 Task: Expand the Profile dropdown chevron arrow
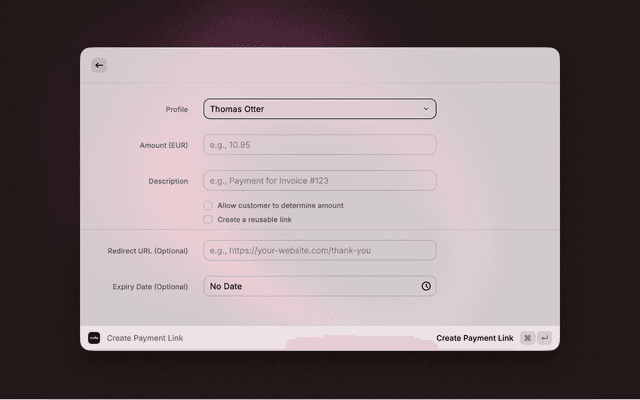(x=425, y=109)
